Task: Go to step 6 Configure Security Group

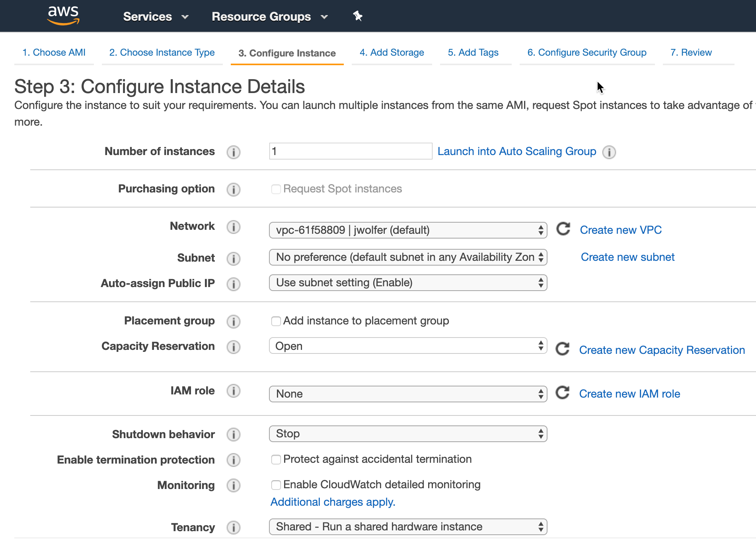Action: [587, 52]
